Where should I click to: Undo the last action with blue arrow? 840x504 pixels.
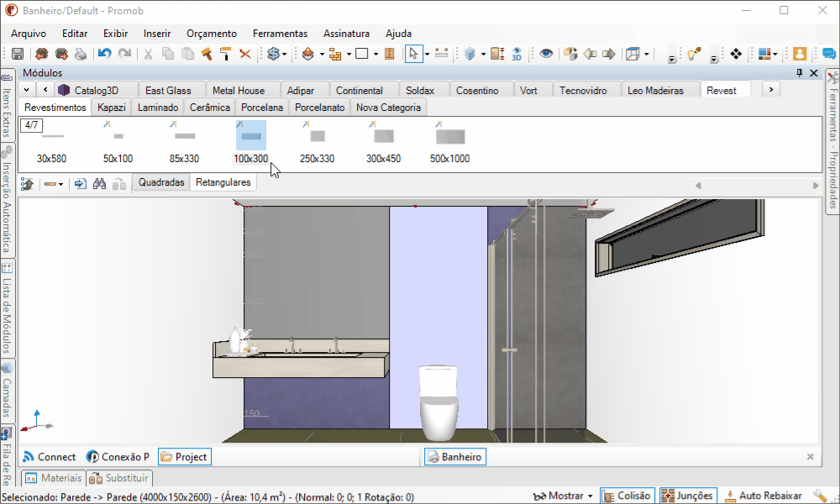104,54
